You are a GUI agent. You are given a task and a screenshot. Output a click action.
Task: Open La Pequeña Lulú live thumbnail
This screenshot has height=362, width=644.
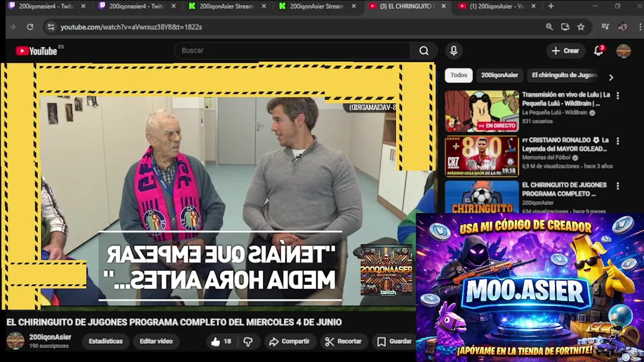point(481,111)
